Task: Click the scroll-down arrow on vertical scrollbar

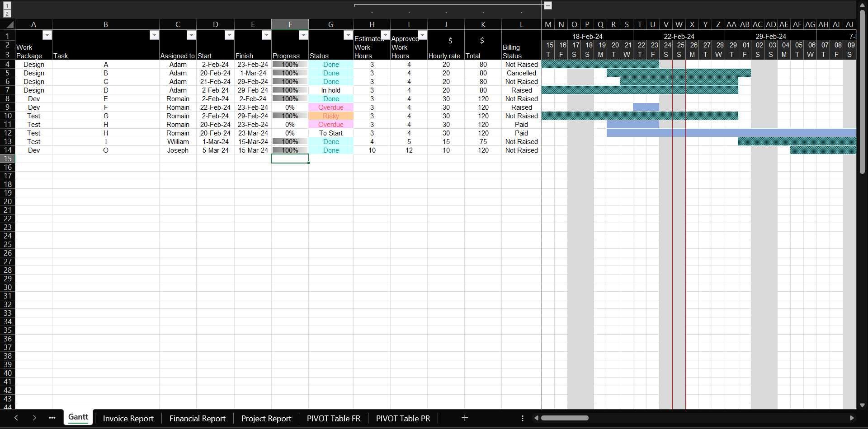Action: tap(863, 405)
